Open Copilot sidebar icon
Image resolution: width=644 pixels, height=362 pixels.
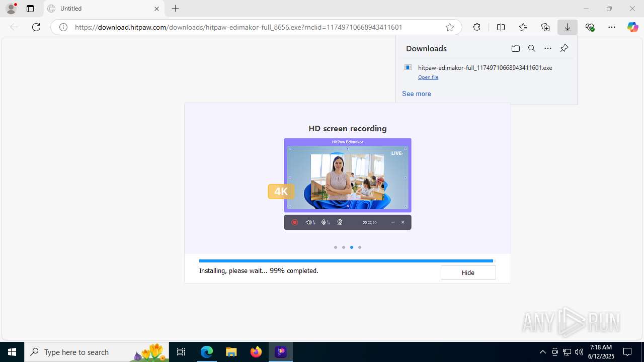633,27
